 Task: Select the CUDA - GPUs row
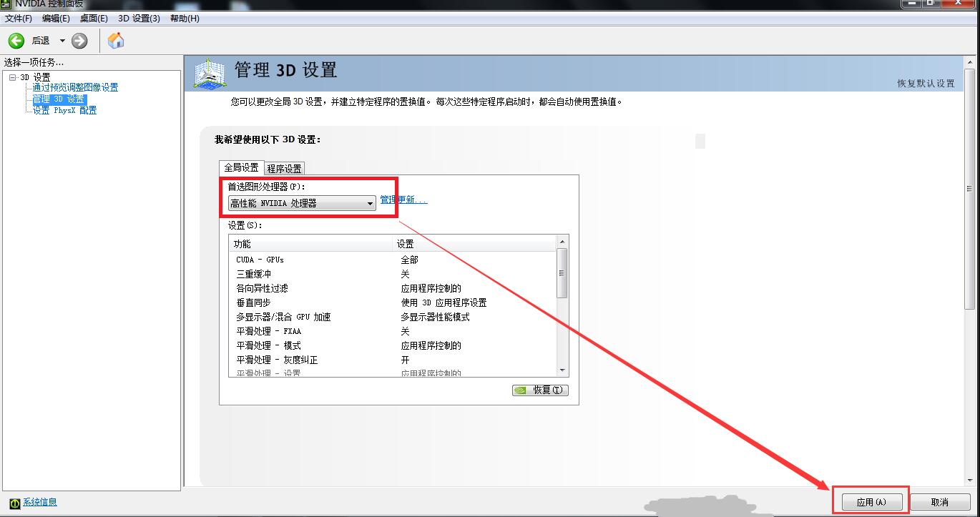392,260
